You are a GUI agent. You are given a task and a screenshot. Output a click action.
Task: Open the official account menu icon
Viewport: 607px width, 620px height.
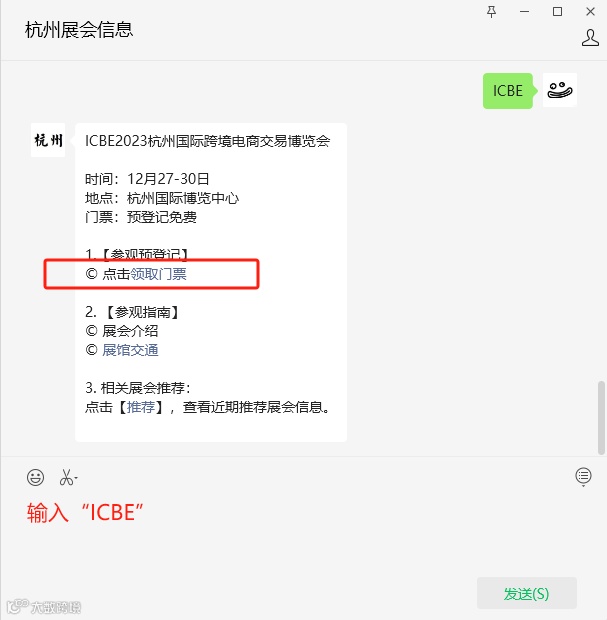click(x=583, y=476)
